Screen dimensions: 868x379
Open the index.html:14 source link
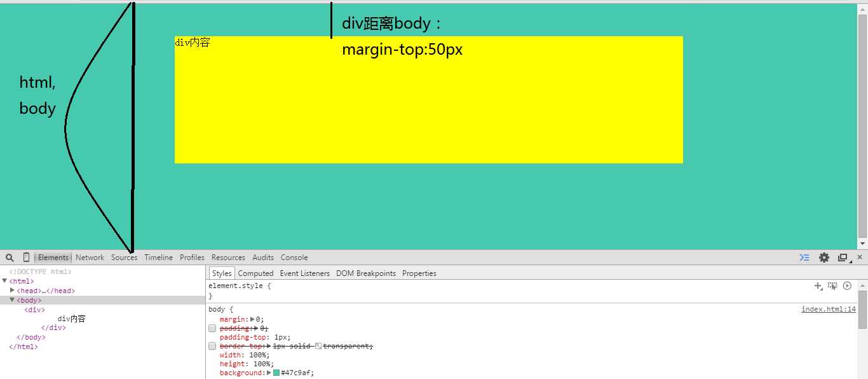coord(829,309)
